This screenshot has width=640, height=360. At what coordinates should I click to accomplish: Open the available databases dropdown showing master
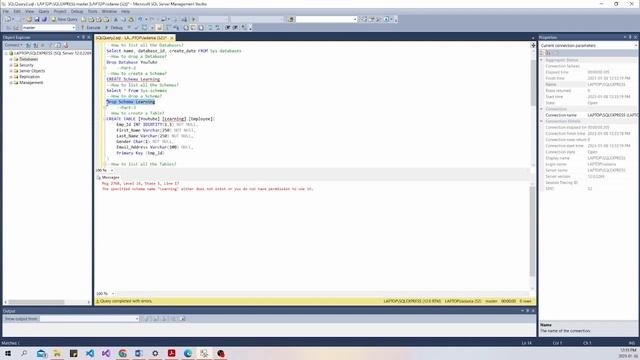click(49, 28)
